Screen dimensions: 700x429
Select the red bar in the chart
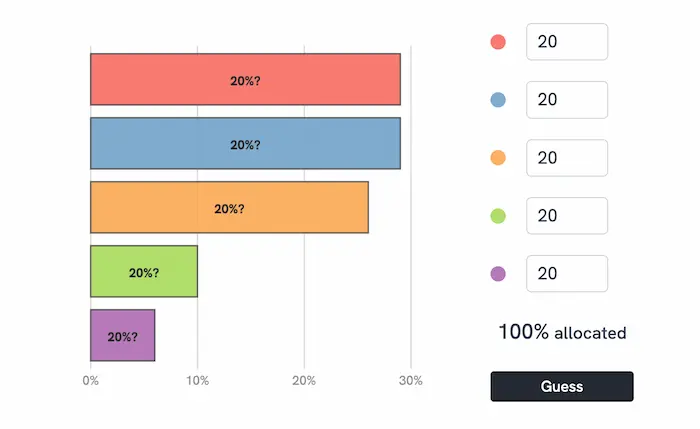(245, 79)
